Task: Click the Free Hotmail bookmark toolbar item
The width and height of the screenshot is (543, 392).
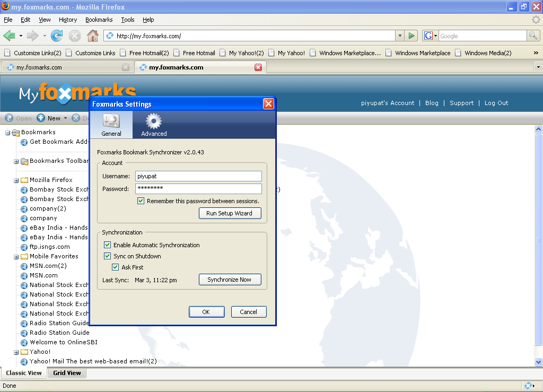Action: tap(194, 53)
